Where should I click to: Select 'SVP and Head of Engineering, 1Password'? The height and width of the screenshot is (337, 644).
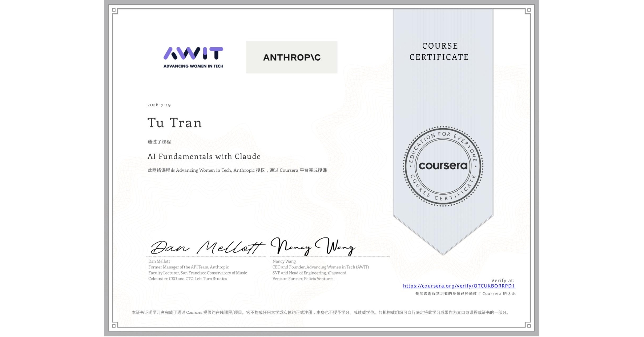coord(309,273)
